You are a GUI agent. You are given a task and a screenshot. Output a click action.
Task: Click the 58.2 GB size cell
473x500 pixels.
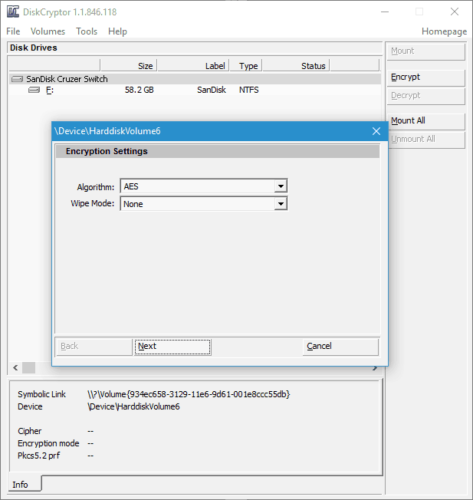pyautogui.click(x=139, y=90)
